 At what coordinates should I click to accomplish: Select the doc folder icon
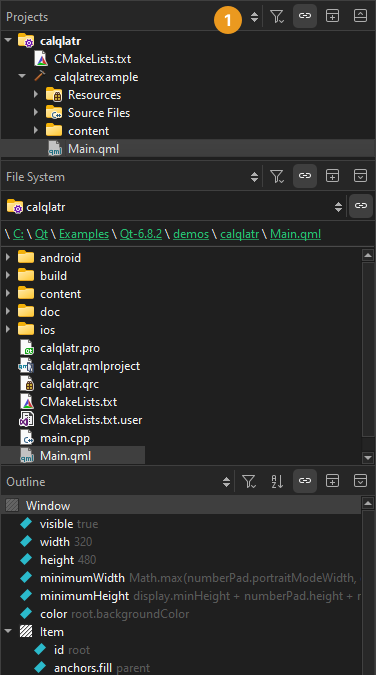pos(26,311)
